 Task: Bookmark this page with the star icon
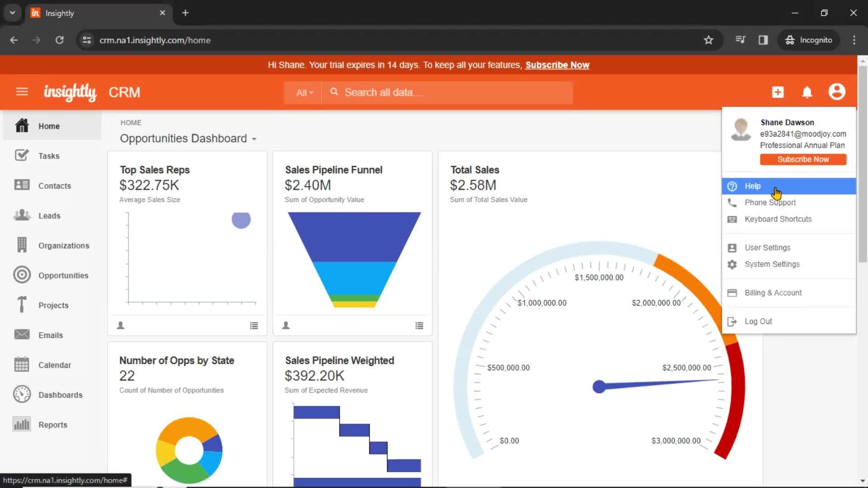pos(708,40)
